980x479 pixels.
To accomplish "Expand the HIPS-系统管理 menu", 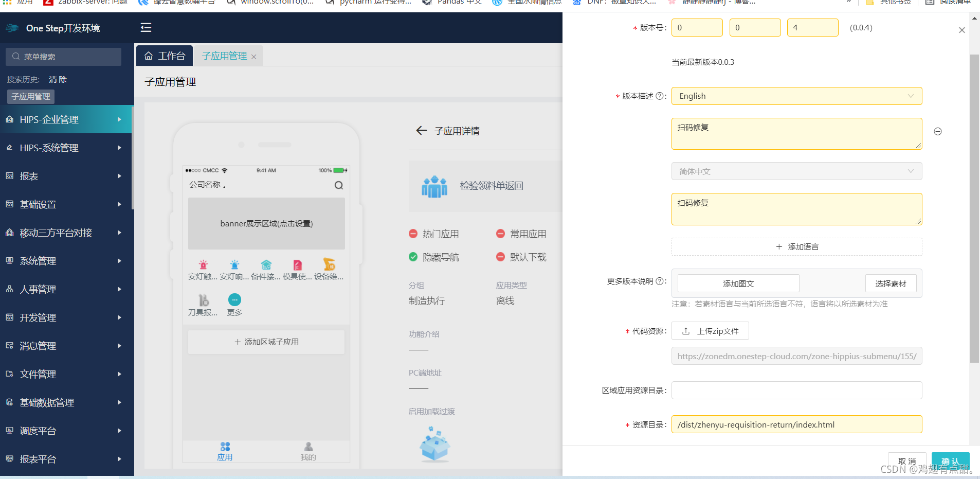I will (66, 148).
